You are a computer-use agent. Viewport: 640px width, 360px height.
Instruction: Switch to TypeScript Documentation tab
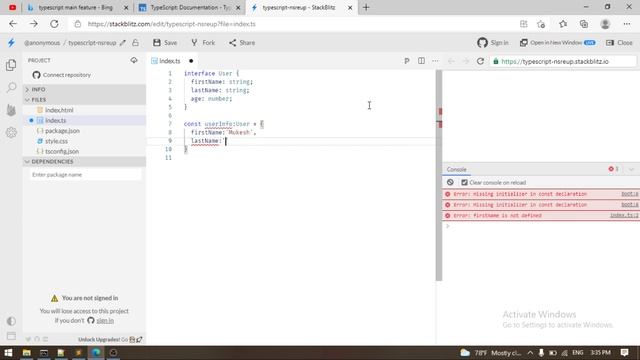point(189,7)
